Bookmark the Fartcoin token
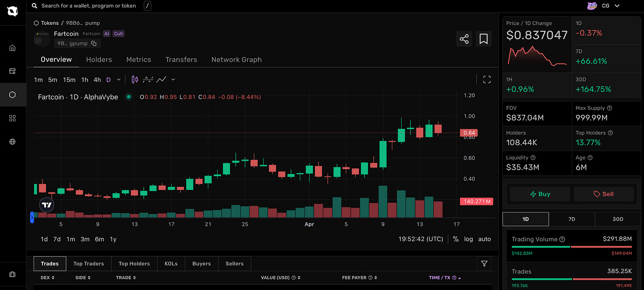This screenshot has height=290, width=644. coord(483,39)
